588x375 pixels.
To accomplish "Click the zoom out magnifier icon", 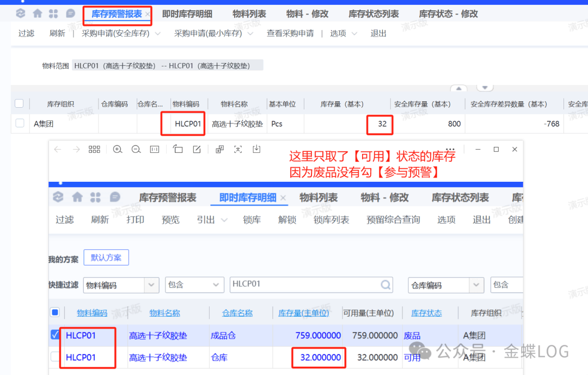I will (x=136, y=149).
